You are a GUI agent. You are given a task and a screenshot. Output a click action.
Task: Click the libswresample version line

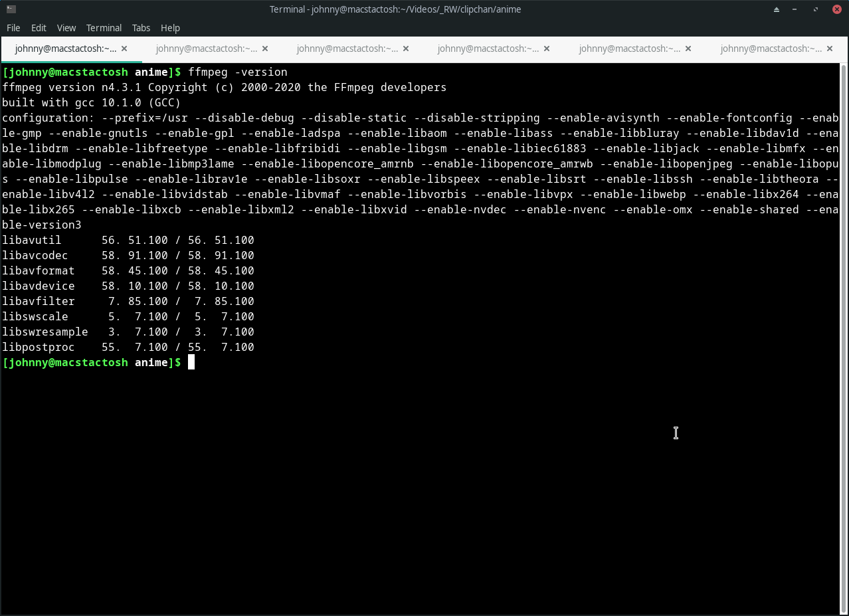[x=128, y=332]
